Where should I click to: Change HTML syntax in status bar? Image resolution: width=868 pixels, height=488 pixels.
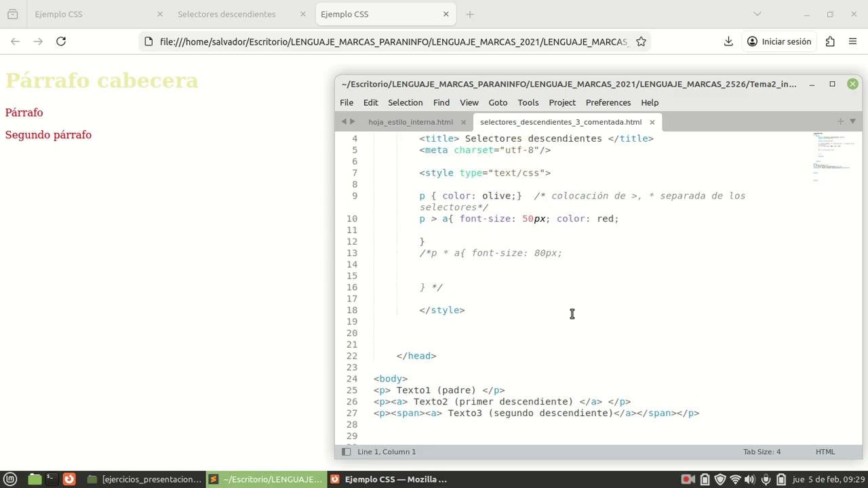(x=825, y=451)
